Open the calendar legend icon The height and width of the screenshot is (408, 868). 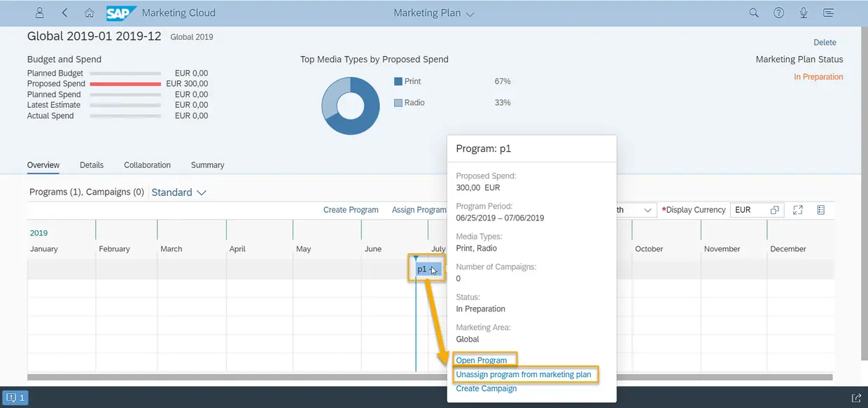(x=821, y=210)
